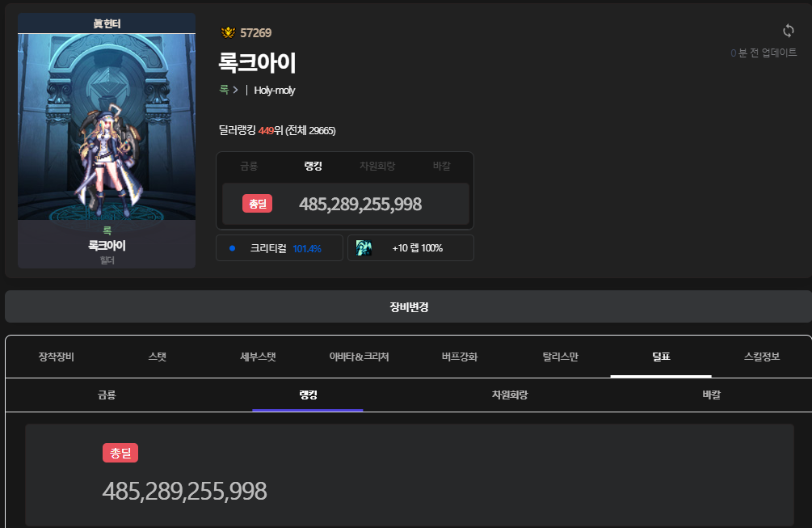Select 바칼 in the upper ranking card
812x528 pixels.
click(x=441, y=167)
